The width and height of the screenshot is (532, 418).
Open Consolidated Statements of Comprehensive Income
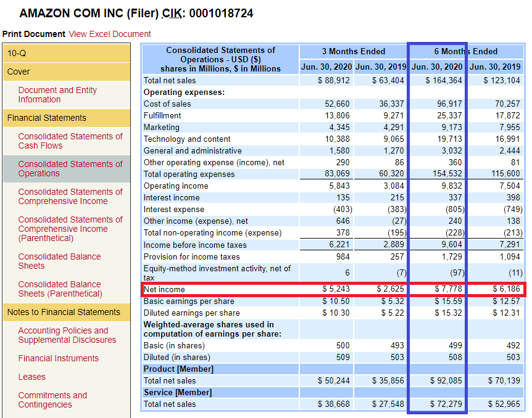[70, 196]
